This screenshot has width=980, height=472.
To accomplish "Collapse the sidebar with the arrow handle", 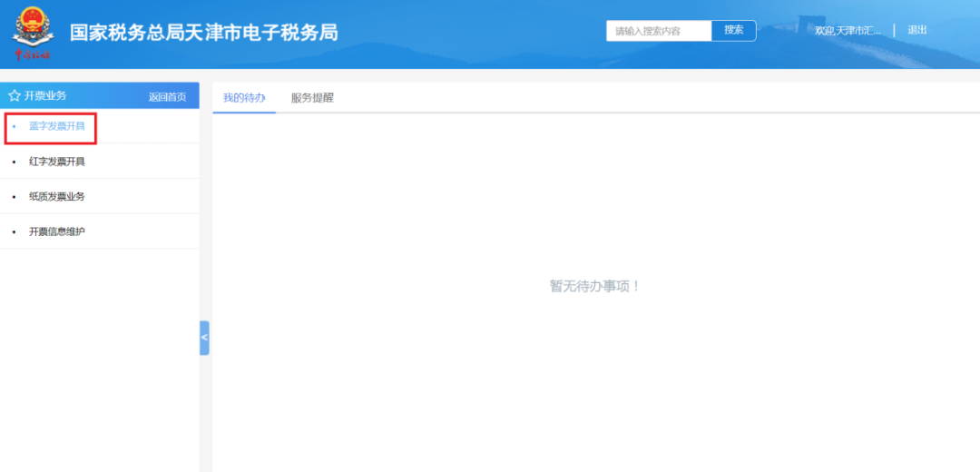I will click(204, 338).
